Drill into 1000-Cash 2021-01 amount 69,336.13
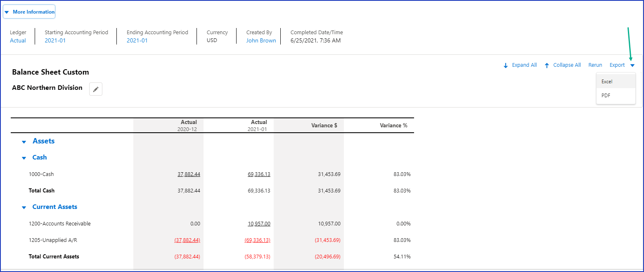 pos(259,174)
